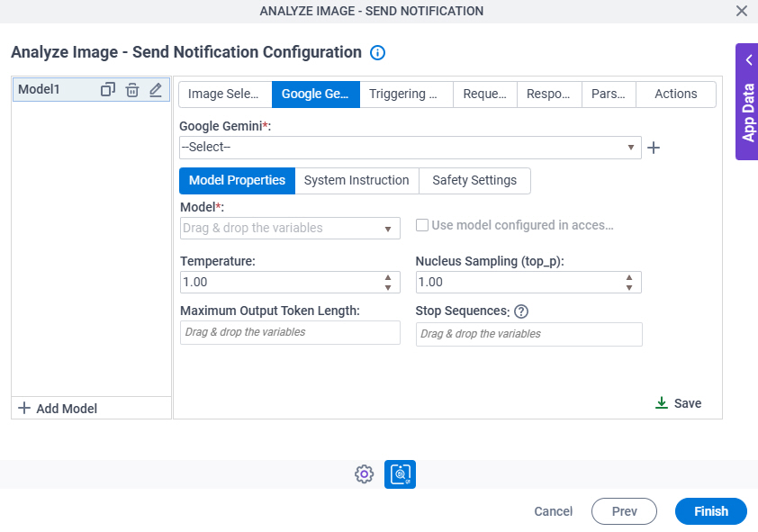Open the Response tab
Screen dimensions: 758x532
click(x=549, y=95)
